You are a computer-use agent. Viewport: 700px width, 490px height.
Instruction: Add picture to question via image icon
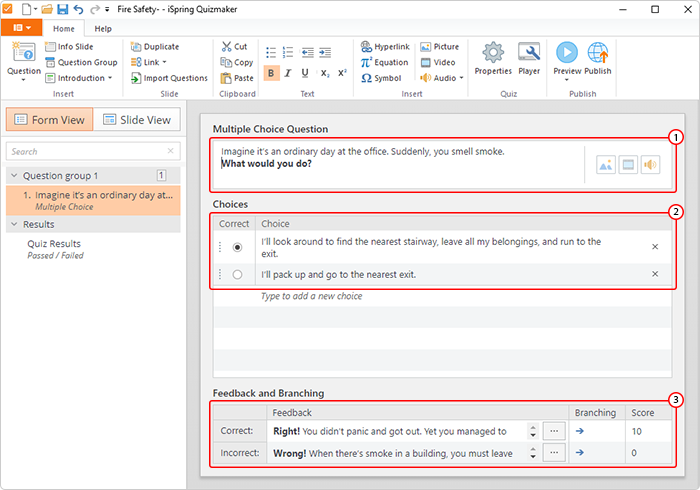pos(605,165)
